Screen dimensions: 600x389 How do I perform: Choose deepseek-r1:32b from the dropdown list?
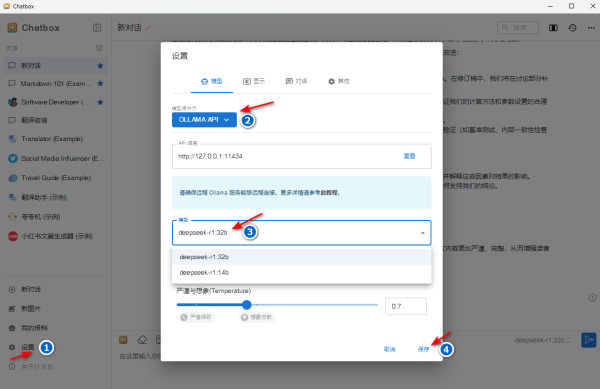[302, 257]
